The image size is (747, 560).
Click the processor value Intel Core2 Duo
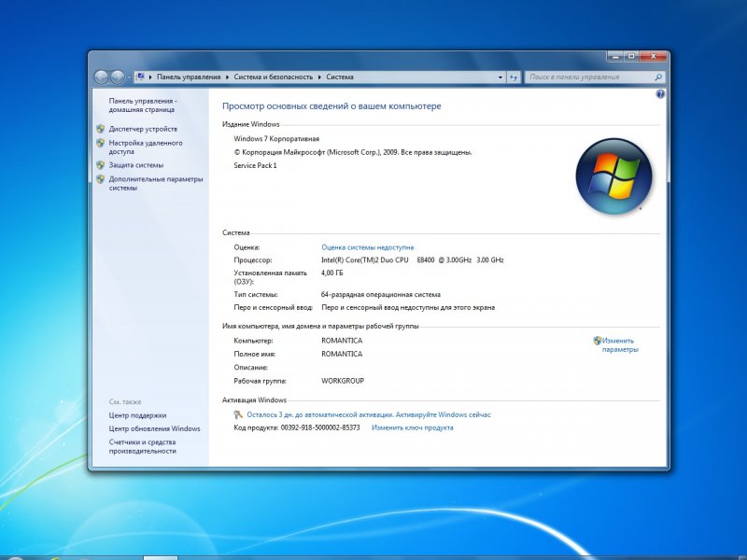[x=412, y=259]
